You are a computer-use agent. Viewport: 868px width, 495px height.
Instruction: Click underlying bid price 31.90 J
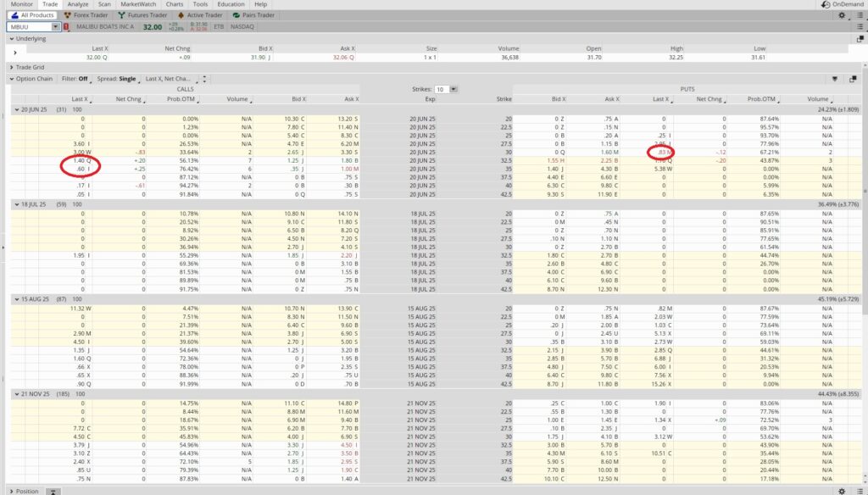pyautogui.click(x=260, y=57)
